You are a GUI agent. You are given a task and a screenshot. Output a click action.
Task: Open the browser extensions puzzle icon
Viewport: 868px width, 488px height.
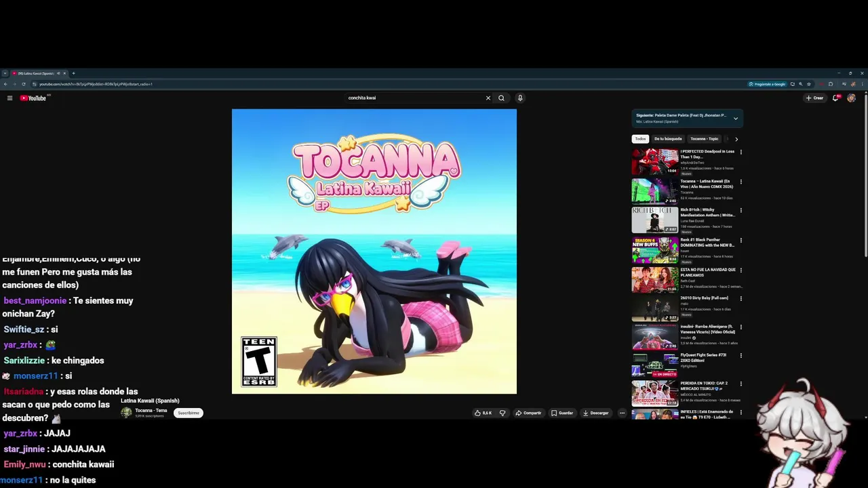point(831,84)
